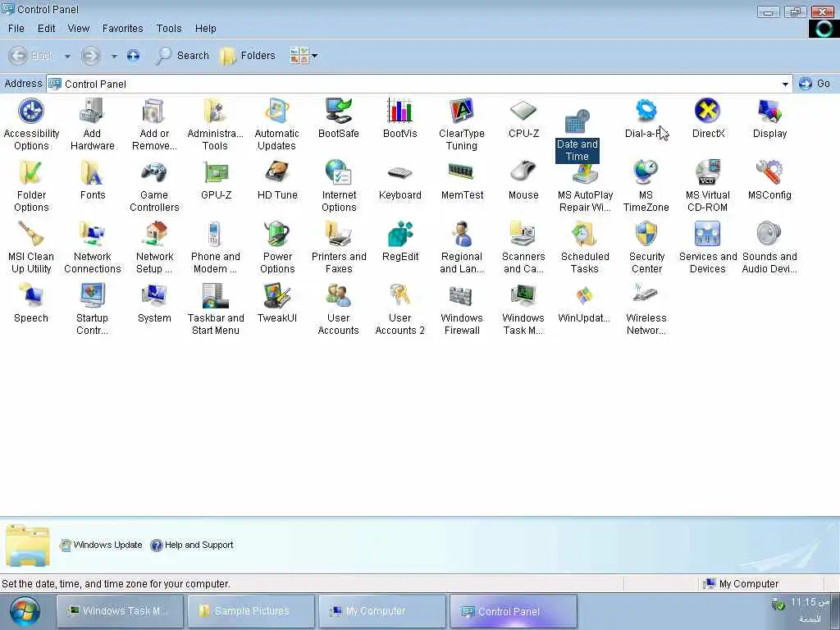Select the MSConfig icon
Image resolution: width=840 pixels, height=630 pixels.
[x=769, y=180]
